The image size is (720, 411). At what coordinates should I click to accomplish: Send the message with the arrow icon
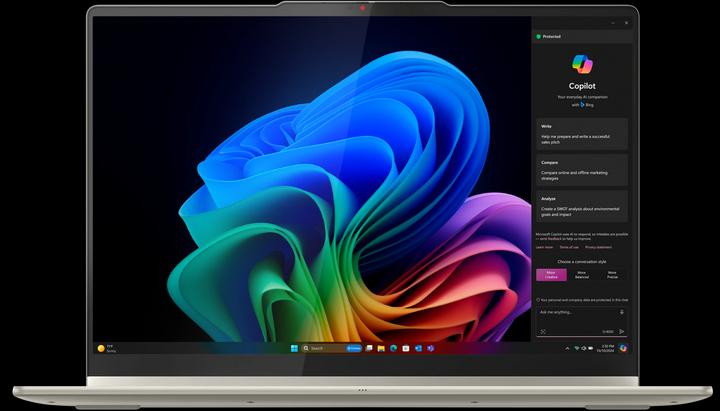[622, 332]
